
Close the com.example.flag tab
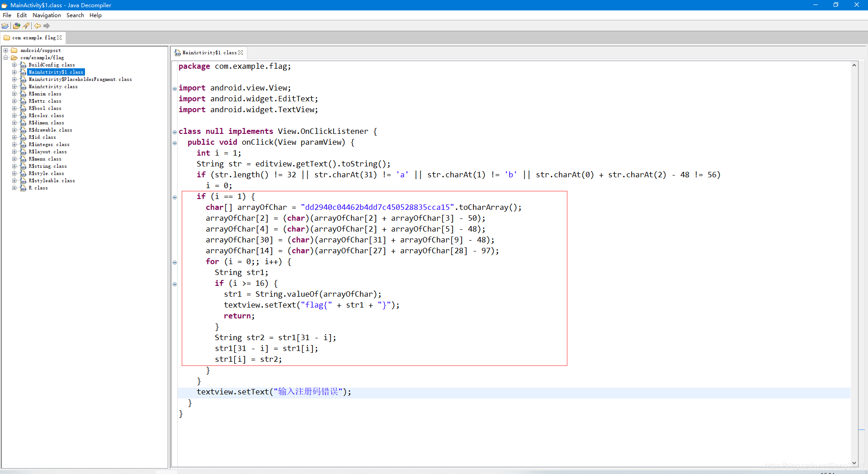coord(59,38)
